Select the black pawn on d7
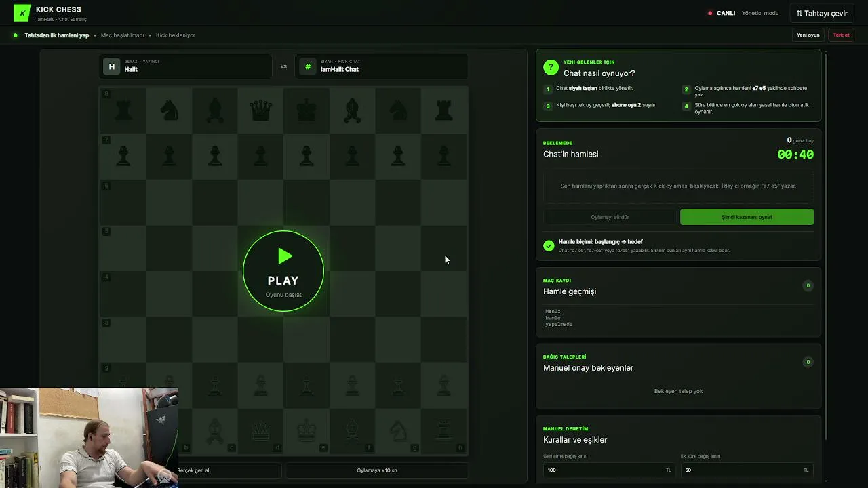This screenshot has width=868, height=488. pos(261,156)
